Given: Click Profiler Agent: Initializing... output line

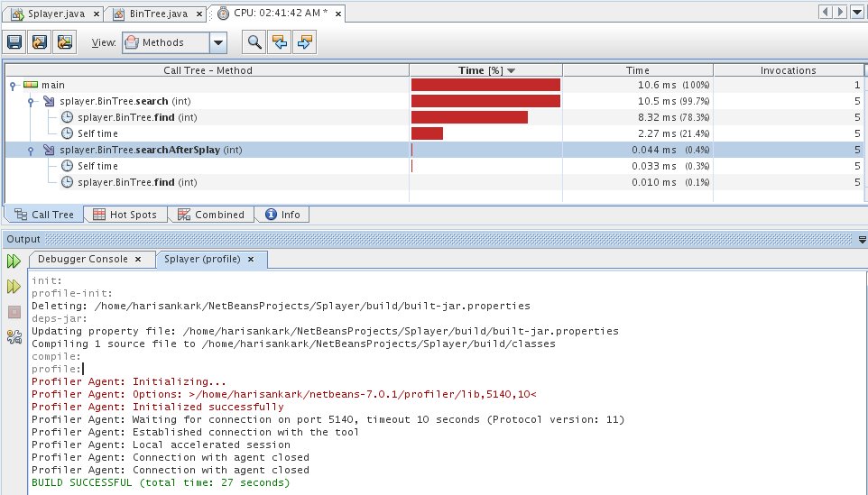Looking at the screenshot, I should pos(129,381).
